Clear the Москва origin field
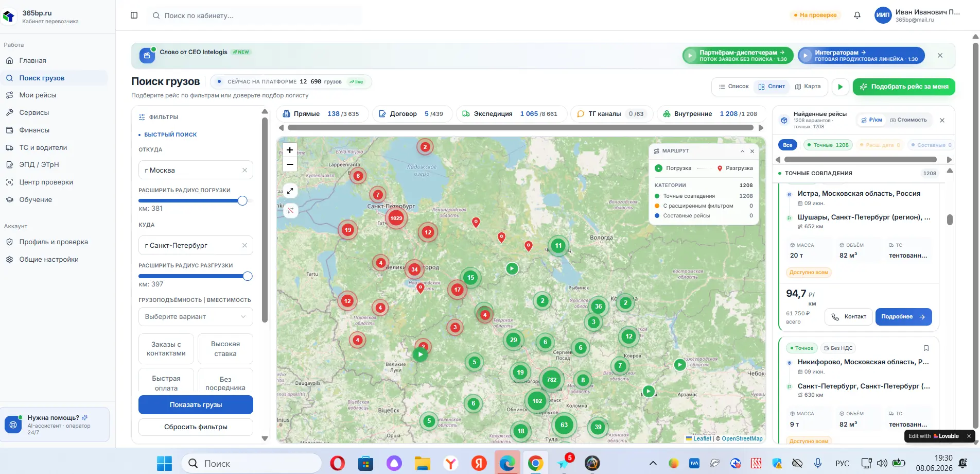The height and width of the screenshot is (474, 980). click(x=244, y=170)
